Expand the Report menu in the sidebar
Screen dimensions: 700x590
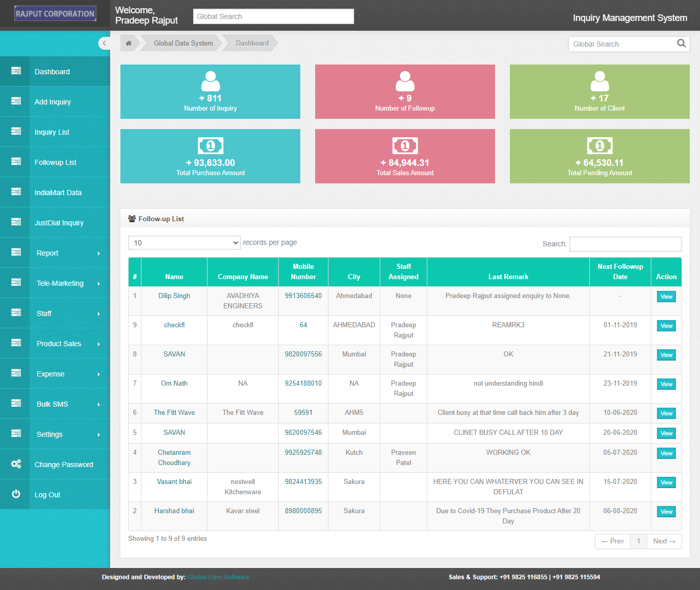[x=47, y=252]
